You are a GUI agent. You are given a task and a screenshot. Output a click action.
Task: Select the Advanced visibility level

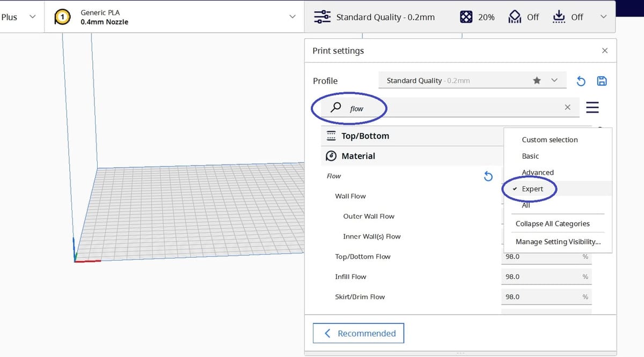coord(537,172)
